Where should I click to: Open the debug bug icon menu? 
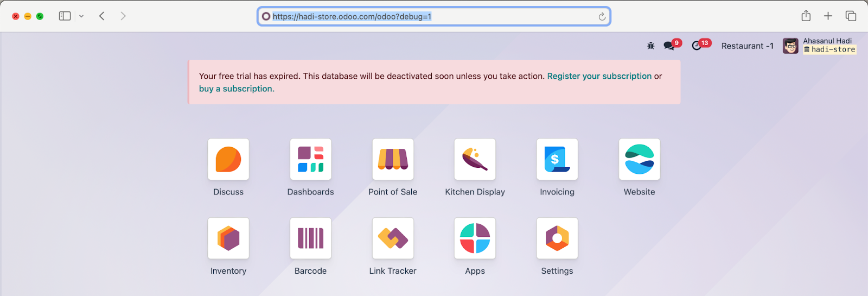pyautogui.click(x=650, y=46)
